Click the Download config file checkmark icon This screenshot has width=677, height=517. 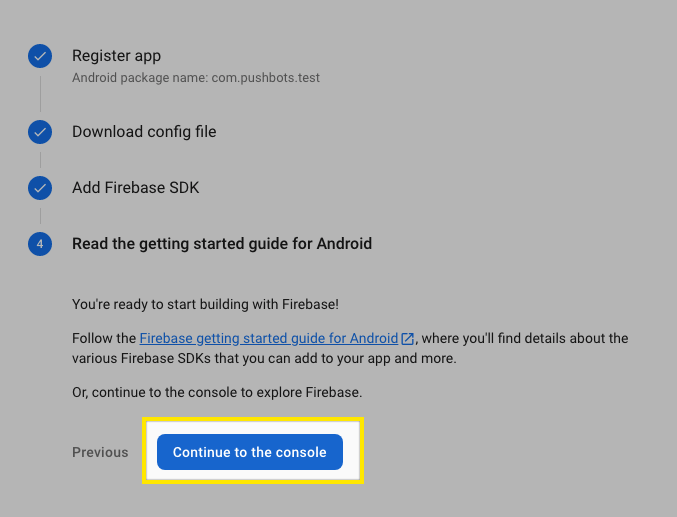(x=40, y=132)
